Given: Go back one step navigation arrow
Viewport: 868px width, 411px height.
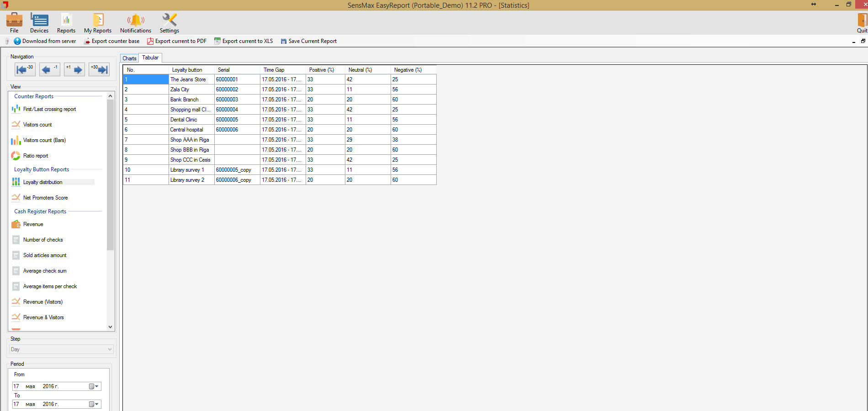Looking at the screenshot, I should pos(49,69).
